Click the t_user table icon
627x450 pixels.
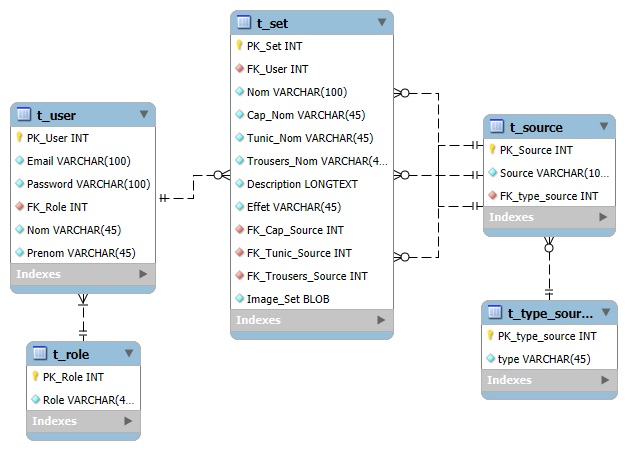[x=24, y=114]
